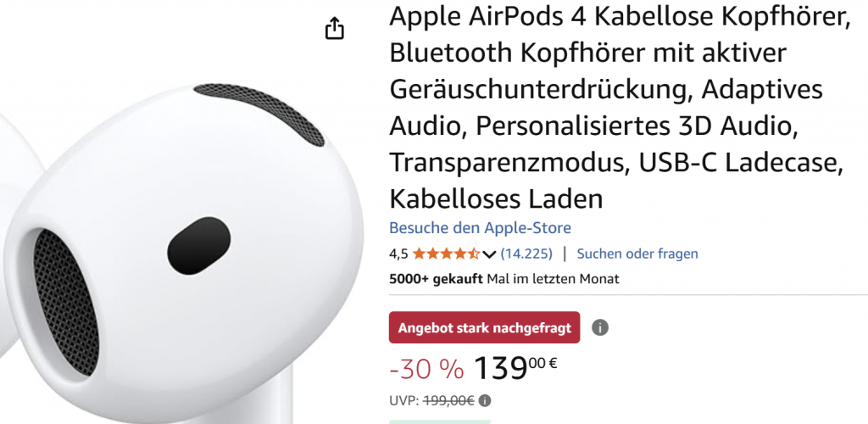Click the black sensor on the AirPod image
Screen dimensions: 868x424
(198, 246)
